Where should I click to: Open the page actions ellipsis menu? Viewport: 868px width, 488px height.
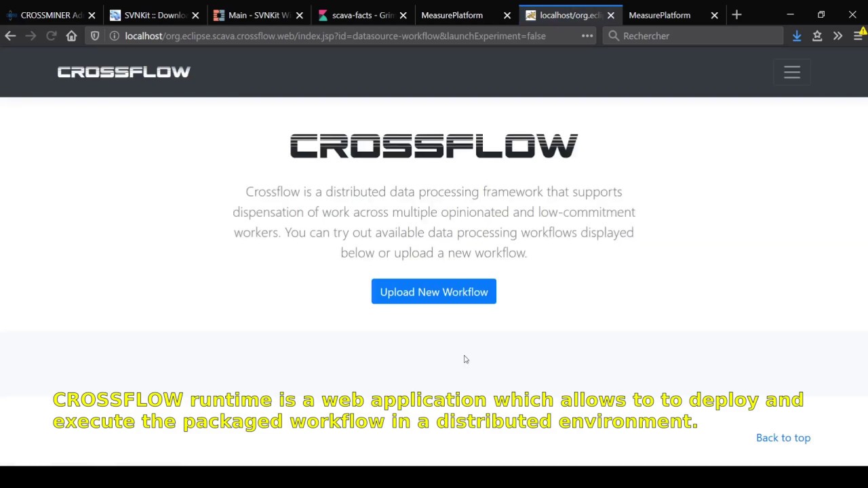(587, 36)
